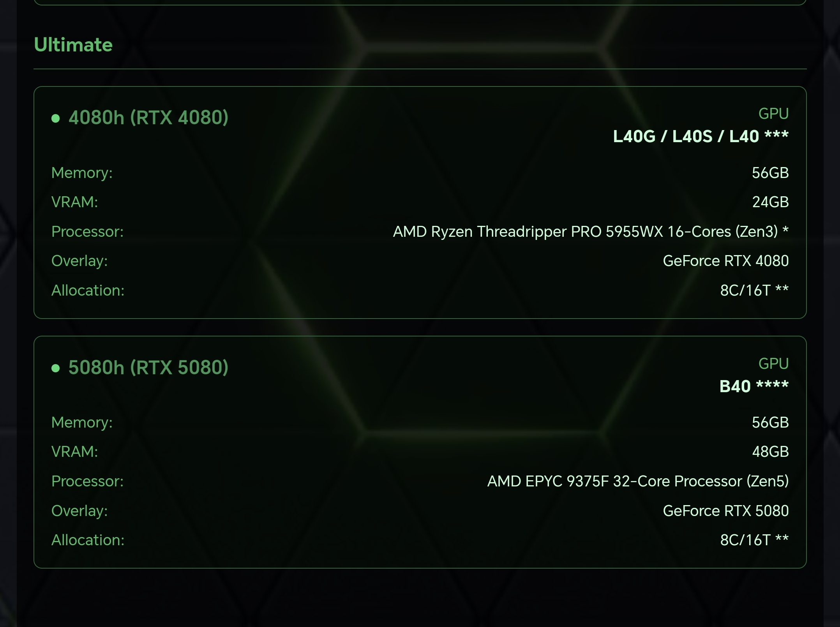
Task: Click the AMD EPYC 9375F processor value
Action: pyautogui.click(x=638, y=481)
